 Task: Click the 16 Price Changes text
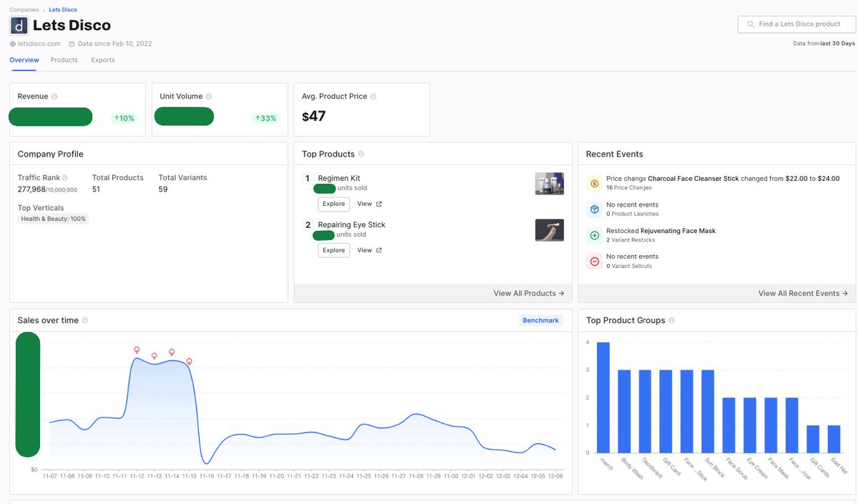(628, 187)
